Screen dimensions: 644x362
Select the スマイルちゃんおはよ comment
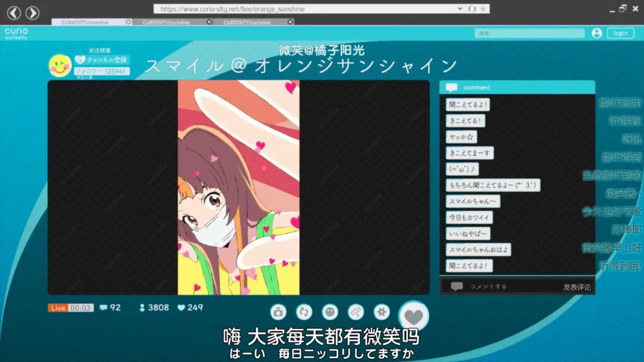pos(478,249)
